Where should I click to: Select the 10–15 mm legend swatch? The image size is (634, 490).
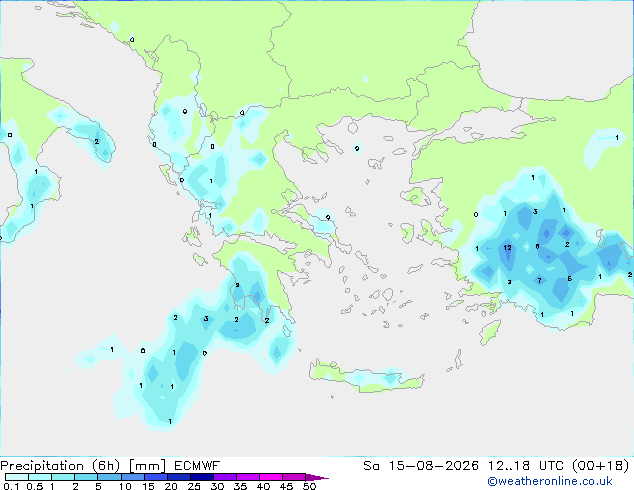133,477
